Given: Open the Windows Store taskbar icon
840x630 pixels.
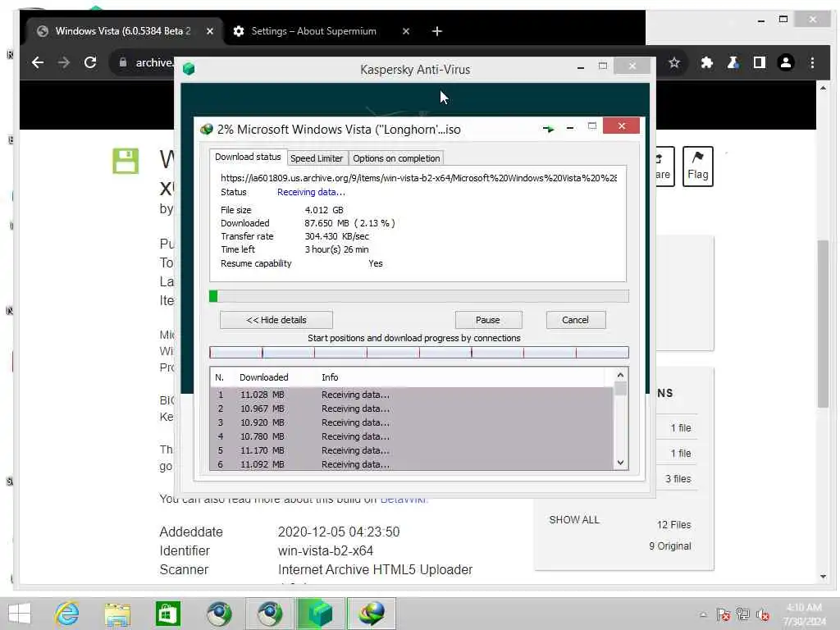Looking at the screenshot, I should [167, 614].
